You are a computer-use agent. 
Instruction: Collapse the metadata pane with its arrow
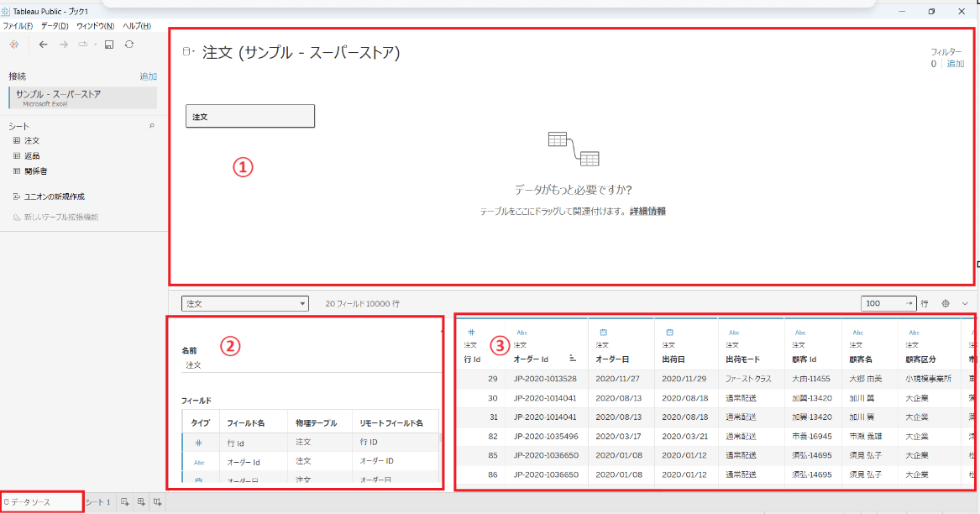click(x=441, y=332)
